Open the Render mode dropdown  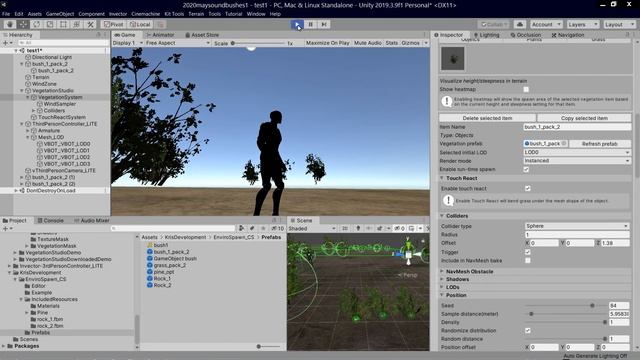click(x=577, y=161)
